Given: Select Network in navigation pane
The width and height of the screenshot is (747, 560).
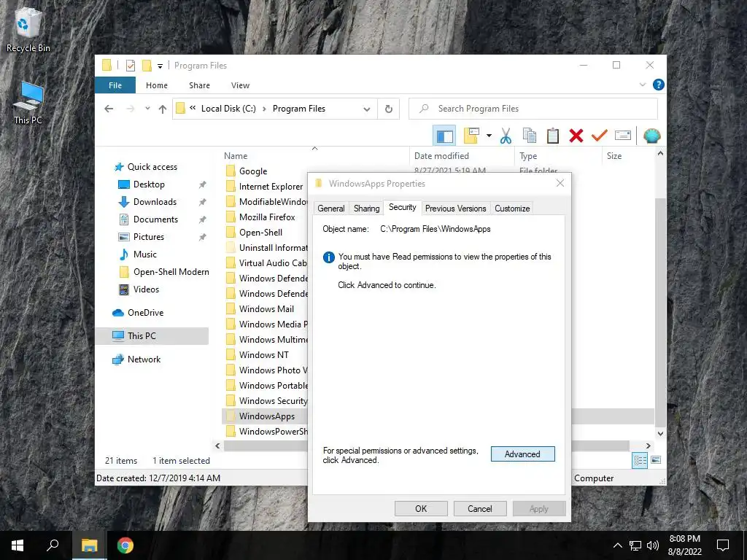Looking at the screenshot, I should pyautogui.click(x=144, y=359).
